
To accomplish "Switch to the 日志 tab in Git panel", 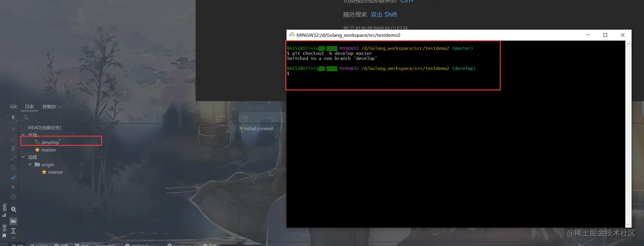I will [29, 107].
